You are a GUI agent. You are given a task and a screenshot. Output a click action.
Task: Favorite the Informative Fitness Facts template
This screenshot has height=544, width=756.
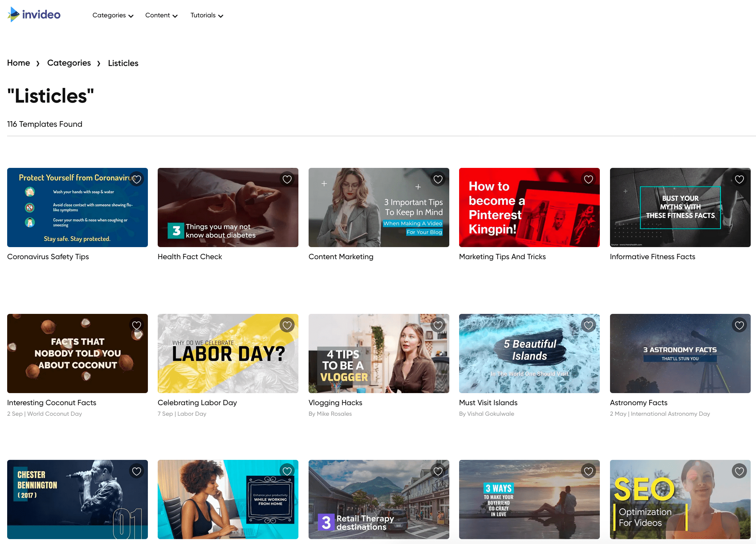tap(739, 179)
